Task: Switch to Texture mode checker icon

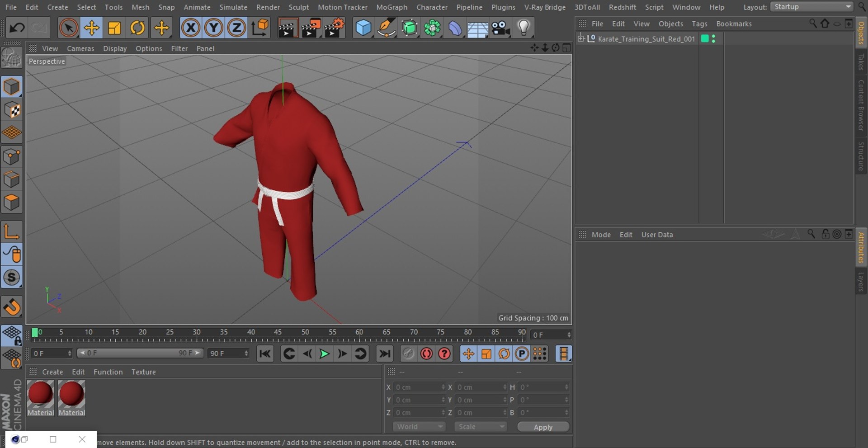Action: 12,110
